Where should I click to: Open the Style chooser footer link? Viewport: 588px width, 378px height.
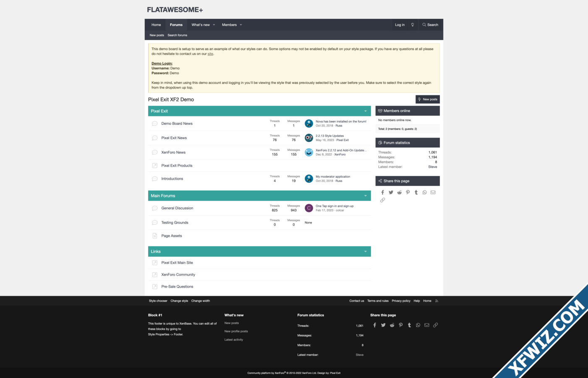click(x=158, y=301)
